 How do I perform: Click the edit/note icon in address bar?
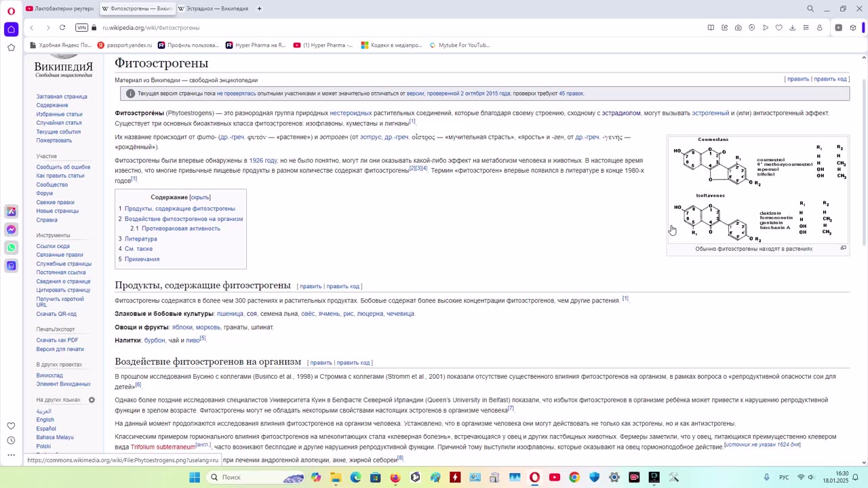(724, 28)
